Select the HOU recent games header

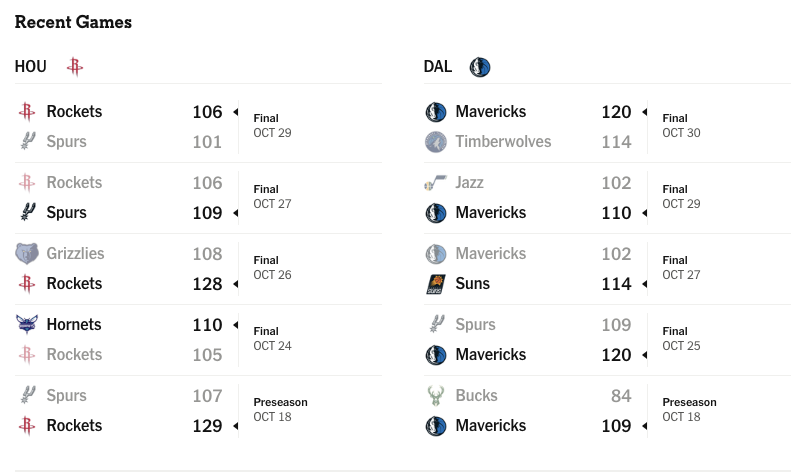click(x=30, y=67)
